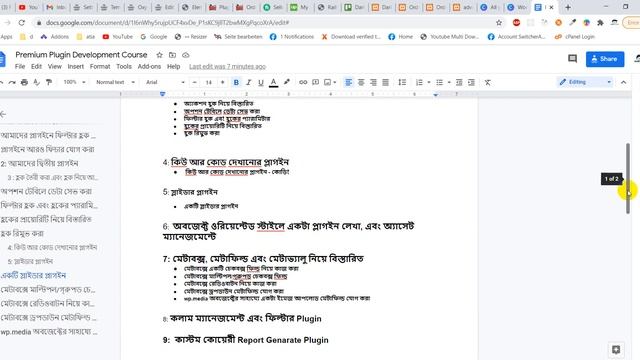This screenshot has height=360, width=640.
Task: Open the zoom 100% dropdown
Action: pos(74,82)
